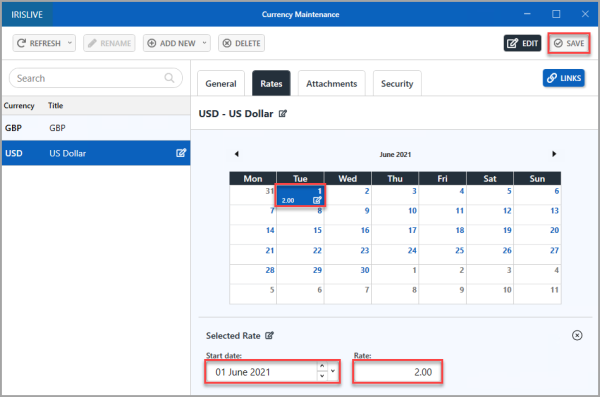Select July 11 in calendar
Viewport: 600px width, 397px height.
pyautogui.click(x=538, y=295)
